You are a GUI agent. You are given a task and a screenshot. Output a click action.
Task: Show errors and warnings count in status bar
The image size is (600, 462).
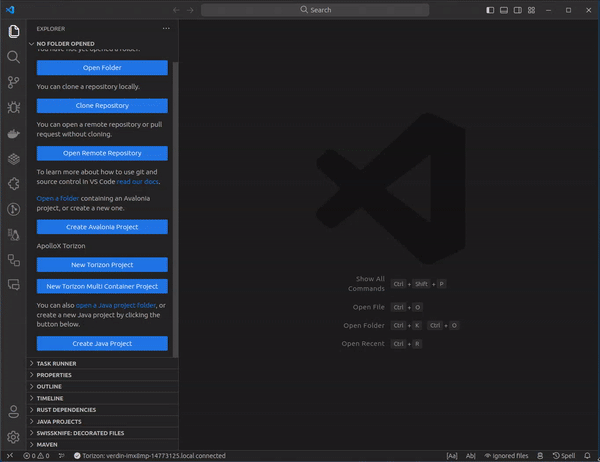click(36, 455)
